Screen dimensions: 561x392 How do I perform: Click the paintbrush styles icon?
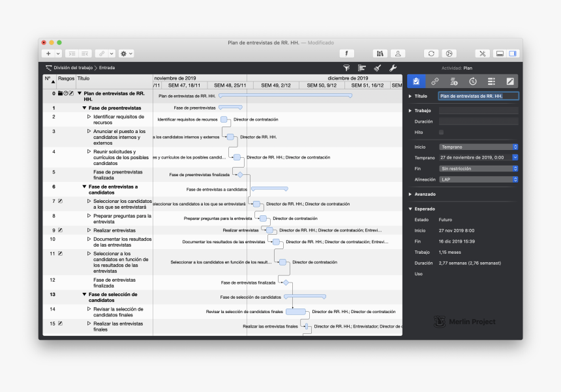pos(378,68)
